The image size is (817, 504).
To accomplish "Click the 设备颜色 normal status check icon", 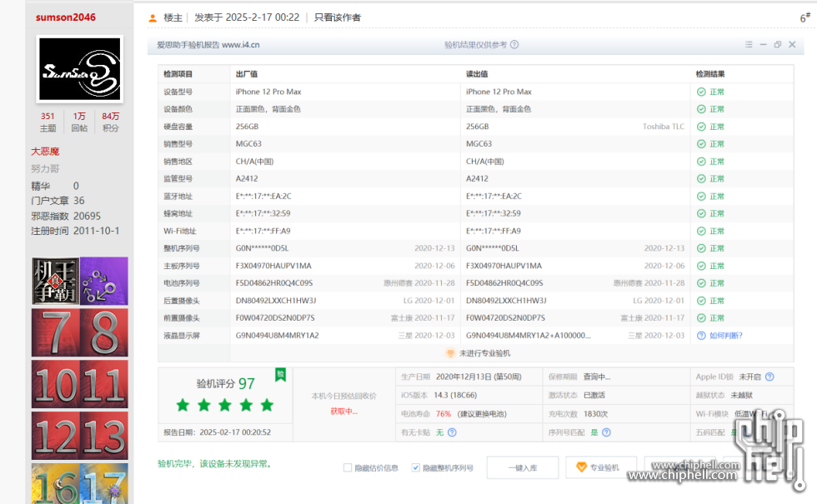I will (x=701, y=109).
